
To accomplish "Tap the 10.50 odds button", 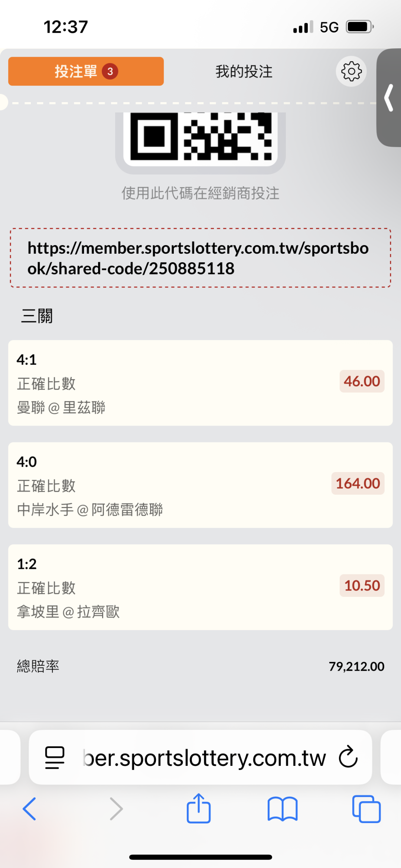I will pyautogui.click(x=362, y=586).
